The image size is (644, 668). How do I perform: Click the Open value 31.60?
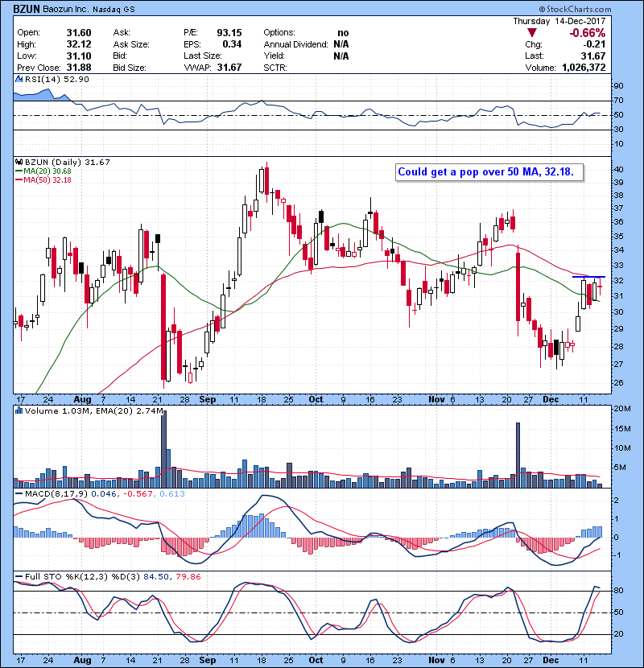[x=79, y=33]
